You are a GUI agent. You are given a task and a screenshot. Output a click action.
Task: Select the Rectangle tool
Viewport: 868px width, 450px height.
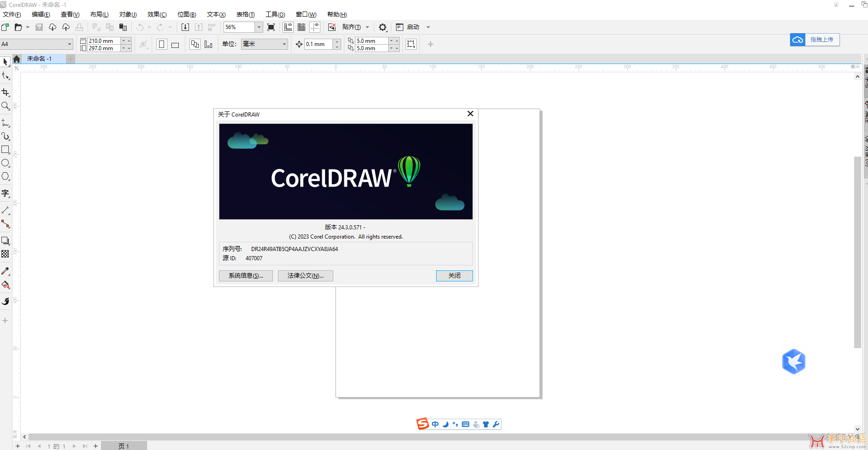(x=6, y=150)
